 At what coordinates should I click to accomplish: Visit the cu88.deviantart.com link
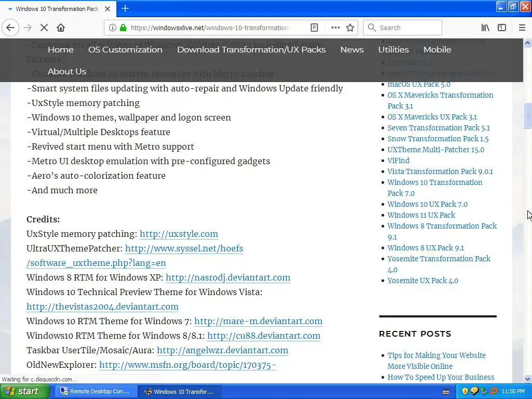click(263, 336)
